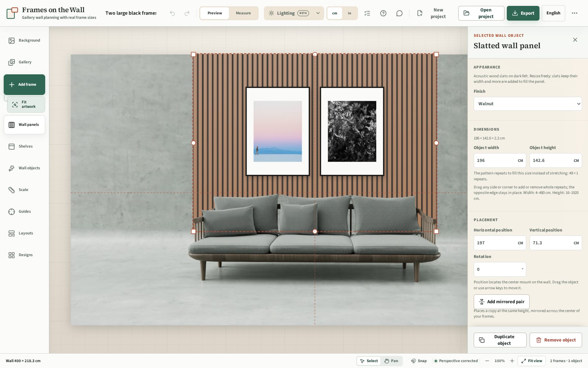The image size is (588, 368).
Task: Open the Layouts sidebar panel
Action: [x=25, y=233]
